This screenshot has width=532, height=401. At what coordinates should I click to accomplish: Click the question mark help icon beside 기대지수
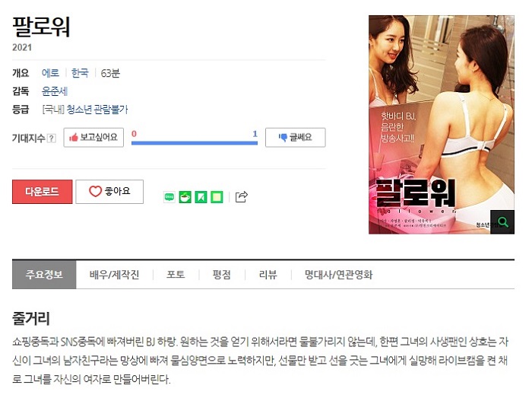[51, 138]
